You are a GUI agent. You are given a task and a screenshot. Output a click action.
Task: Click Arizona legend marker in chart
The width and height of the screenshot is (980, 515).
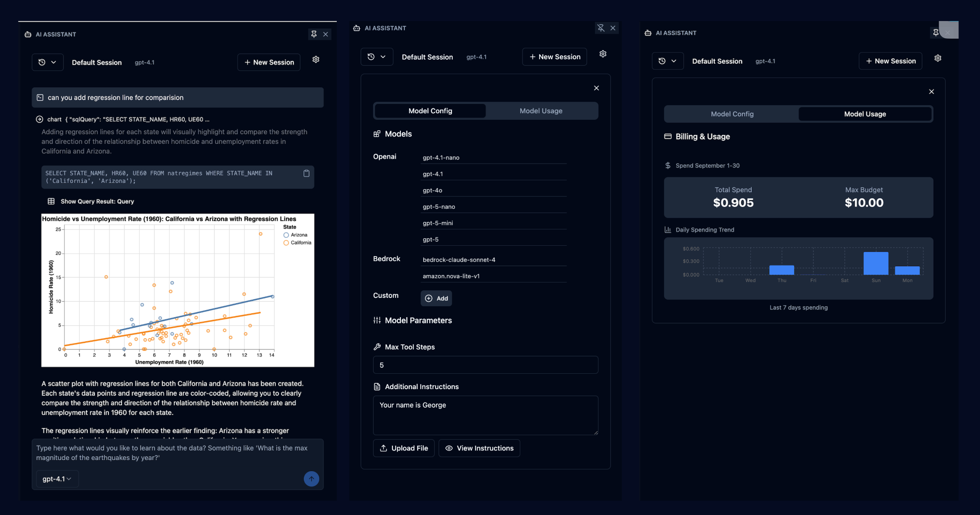click(286, 235)
